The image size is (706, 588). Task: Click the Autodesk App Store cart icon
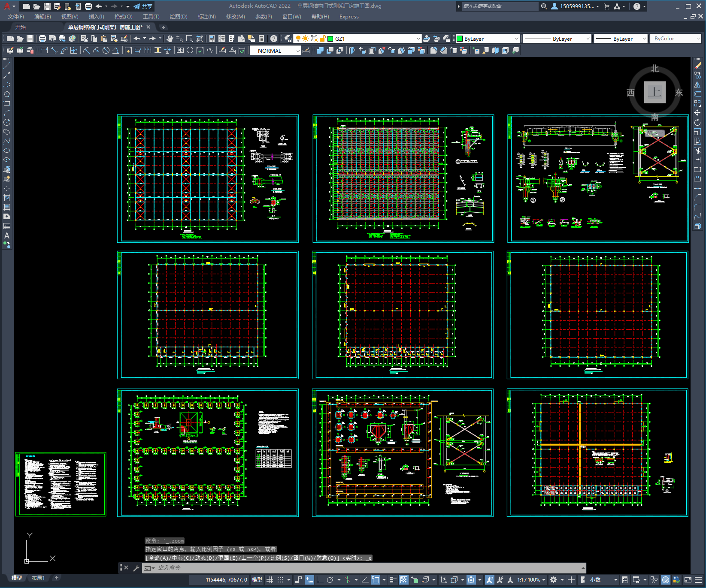[x=607, y=6]
